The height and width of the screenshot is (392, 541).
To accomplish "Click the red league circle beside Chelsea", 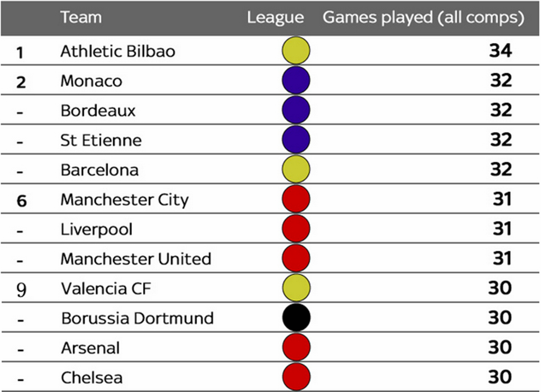I will pos(296,377).
